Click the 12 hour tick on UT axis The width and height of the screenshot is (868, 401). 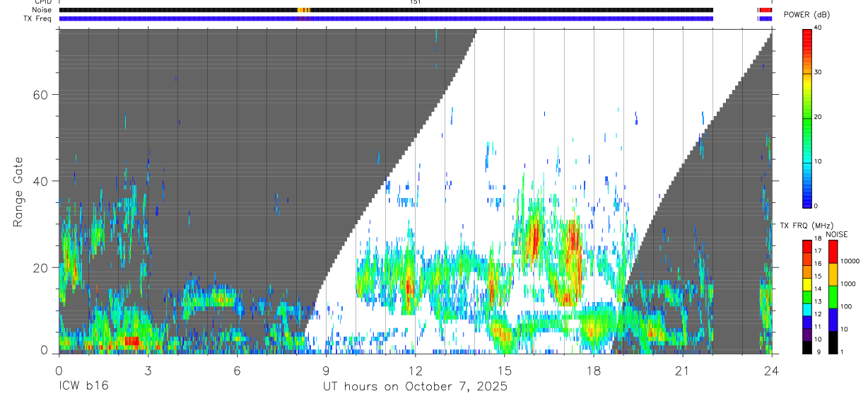(415, 370)
